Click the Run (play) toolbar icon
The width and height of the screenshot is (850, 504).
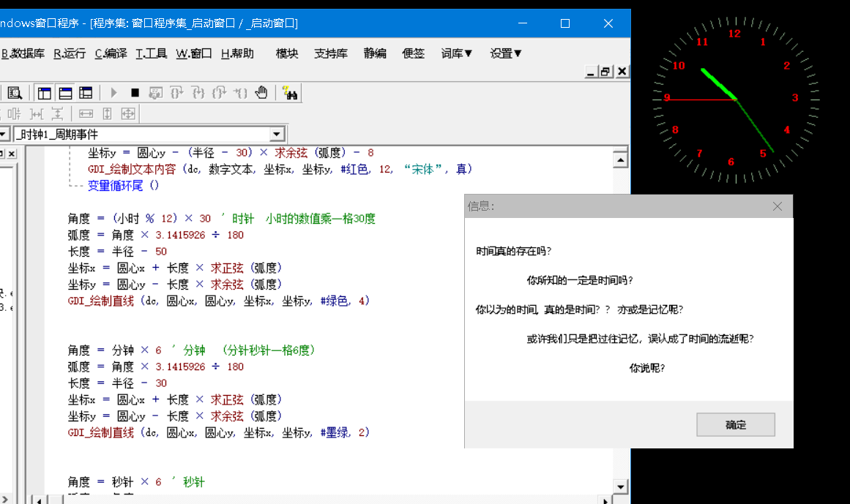point(113,93)
